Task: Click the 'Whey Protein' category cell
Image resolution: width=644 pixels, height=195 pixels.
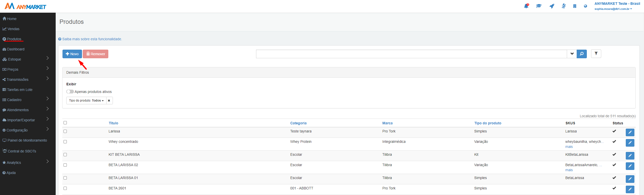Action: tap(301, 142)
